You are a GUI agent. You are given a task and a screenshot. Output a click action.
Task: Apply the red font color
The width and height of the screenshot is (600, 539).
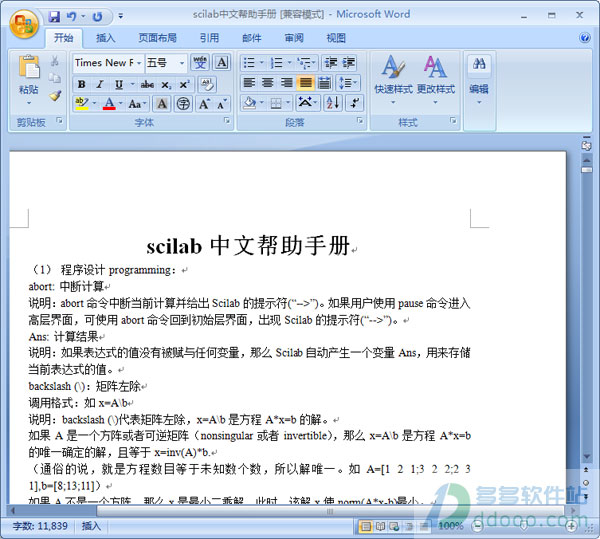click(109, 103)
